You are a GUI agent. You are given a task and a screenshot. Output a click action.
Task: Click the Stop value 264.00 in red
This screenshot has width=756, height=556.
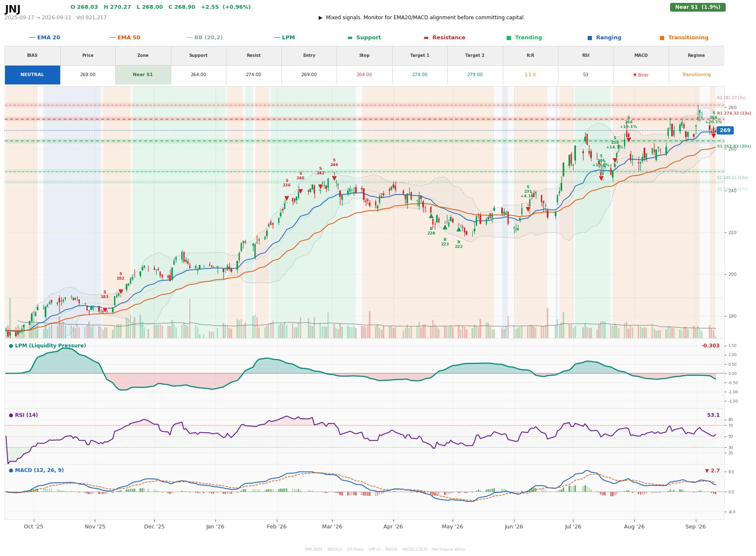coord(364,75)
